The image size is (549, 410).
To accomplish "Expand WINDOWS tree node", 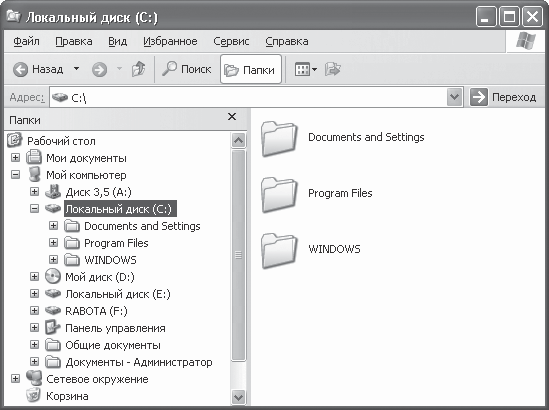I will (x=53, y=259).
